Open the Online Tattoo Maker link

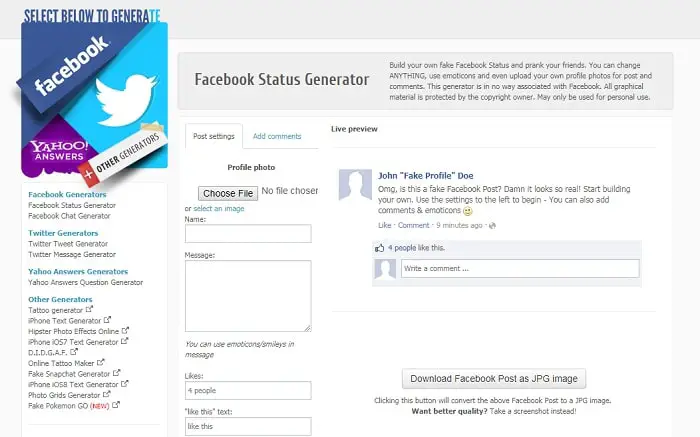61,363
